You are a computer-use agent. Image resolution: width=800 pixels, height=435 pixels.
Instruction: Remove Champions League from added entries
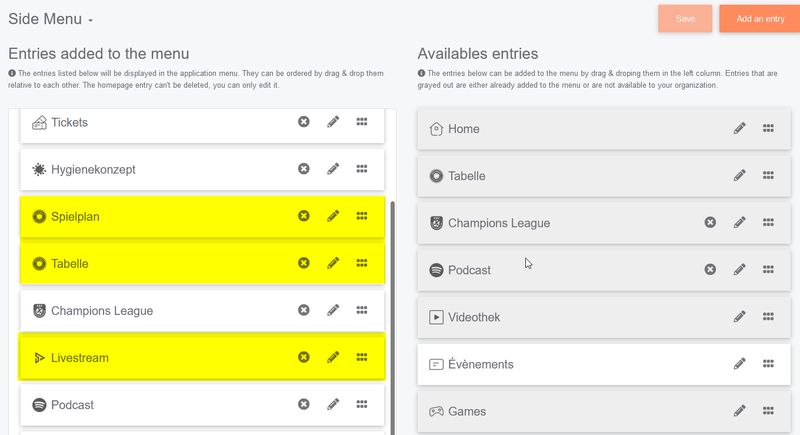[303, 310]
